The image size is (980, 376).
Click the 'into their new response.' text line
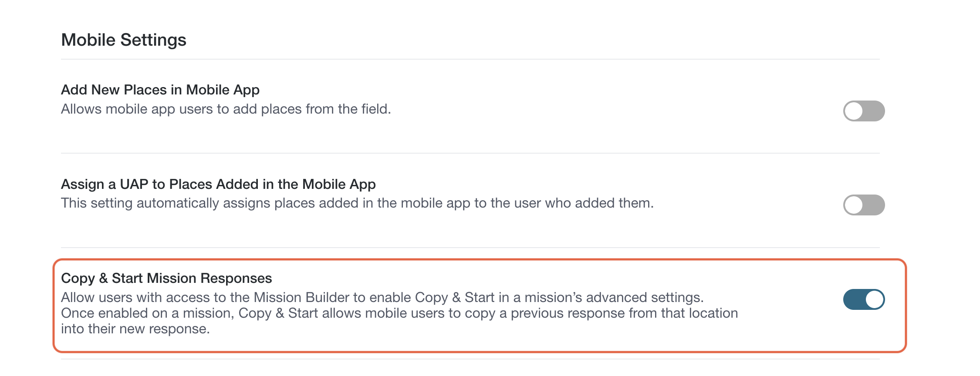[135, 329]
